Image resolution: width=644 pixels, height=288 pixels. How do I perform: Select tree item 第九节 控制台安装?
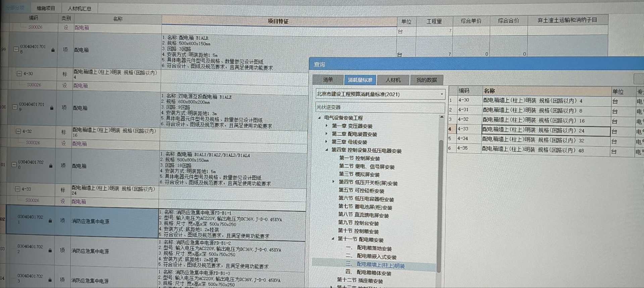pos(358,223)
